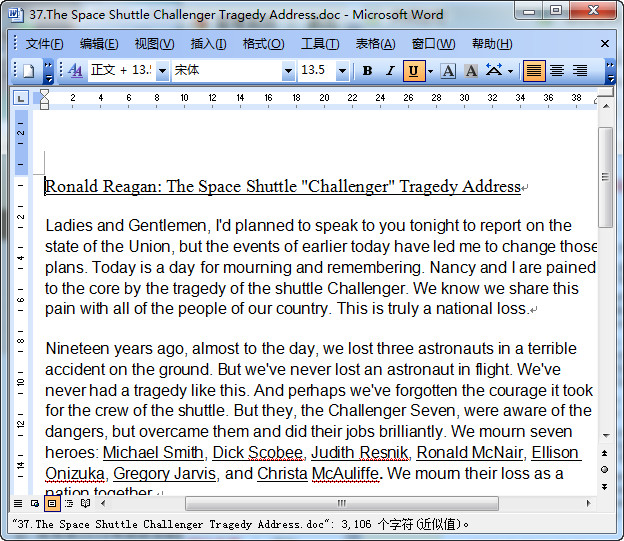Click the character scaling icon
Image resolution: width=624 pixels, height=541 pixels.
pos(494,70)
